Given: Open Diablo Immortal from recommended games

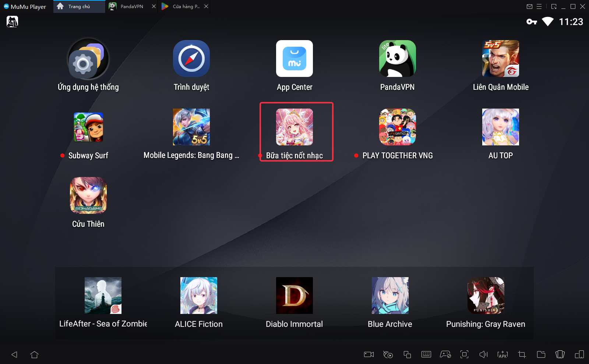Looking at the screenshot, I should 294,296.
